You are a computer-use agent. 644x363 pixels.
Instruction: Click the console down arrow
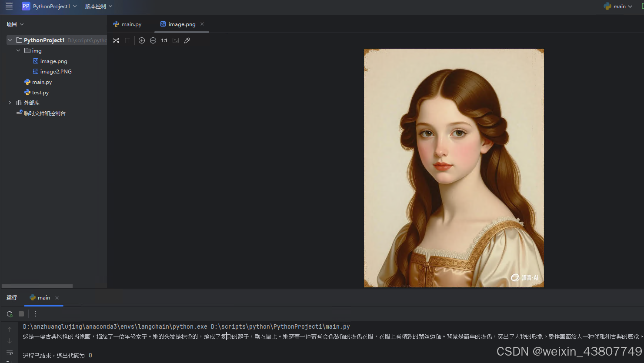[x=10, y=341]
